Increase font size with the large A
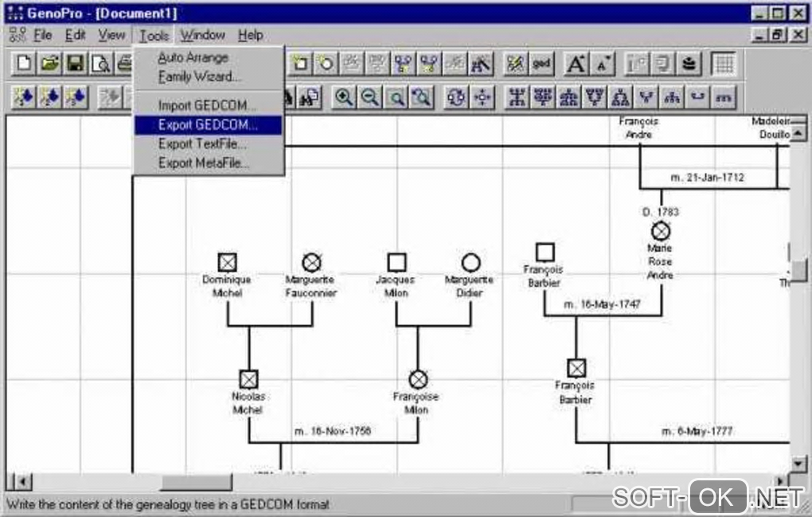Screen dimensions: 812x517 pyautogui.click(x=576, y=64)
